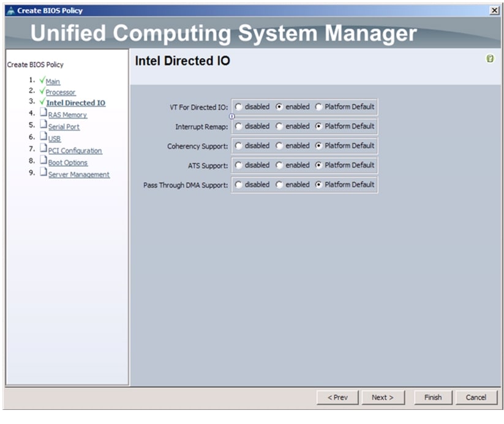Click the page icon next to Boot Options

click(x=43, y=160)
